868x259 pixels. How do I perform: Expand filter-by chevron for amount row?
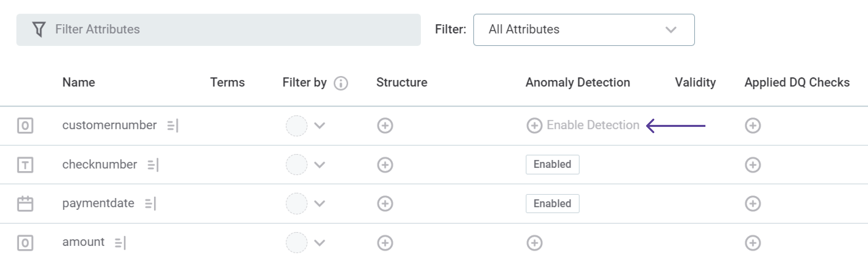coord(319,243)
